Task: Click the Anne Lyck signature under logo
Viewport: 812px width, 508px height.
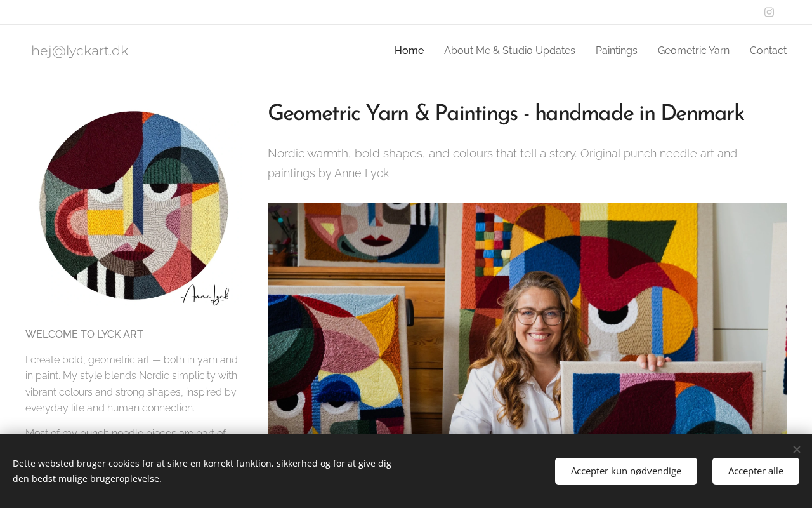Action: 205,295
